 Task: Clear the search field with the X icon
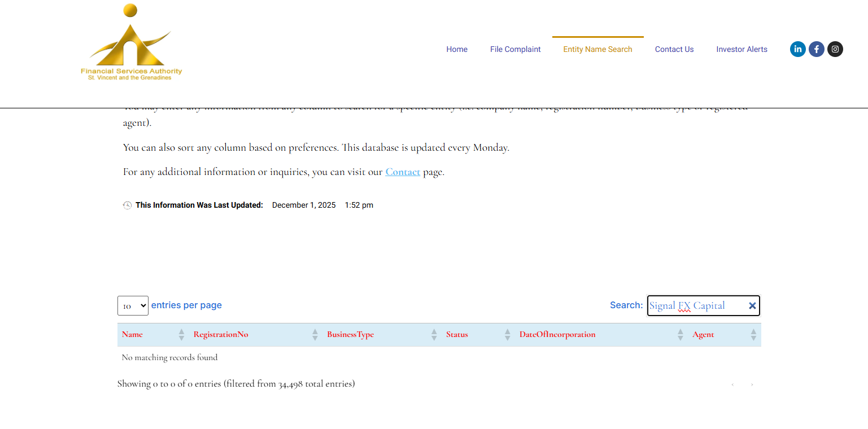(x=752, y=306)
